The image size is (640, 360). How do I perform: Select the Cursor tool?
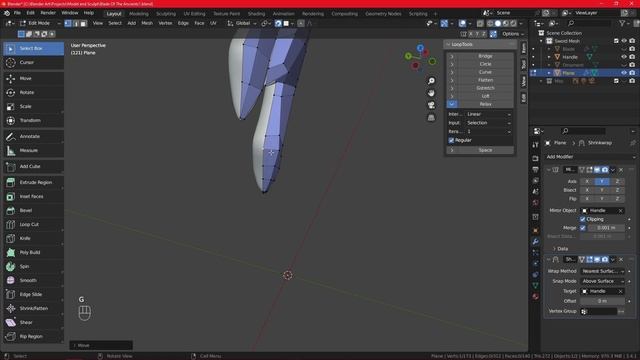coord(33,62)
